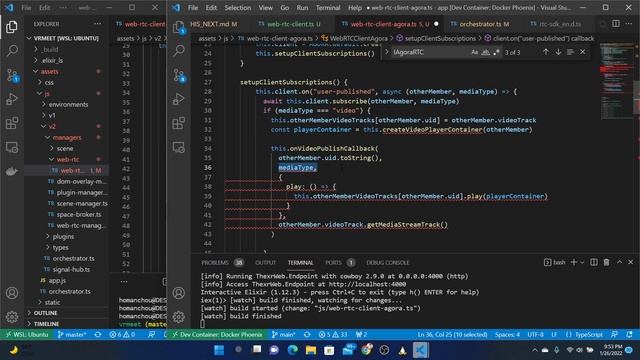Kill the terminal with trash icon
The width and height of the screenshot is (640, 360).
pos(607,262)
